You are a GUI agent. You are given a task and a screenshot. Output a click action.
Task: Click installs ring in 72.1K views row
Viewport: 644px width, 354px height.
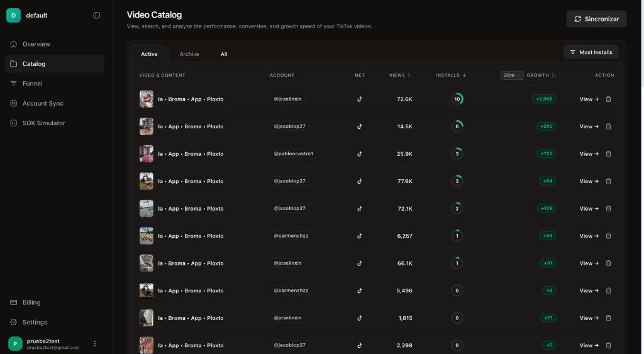(457, 209)
